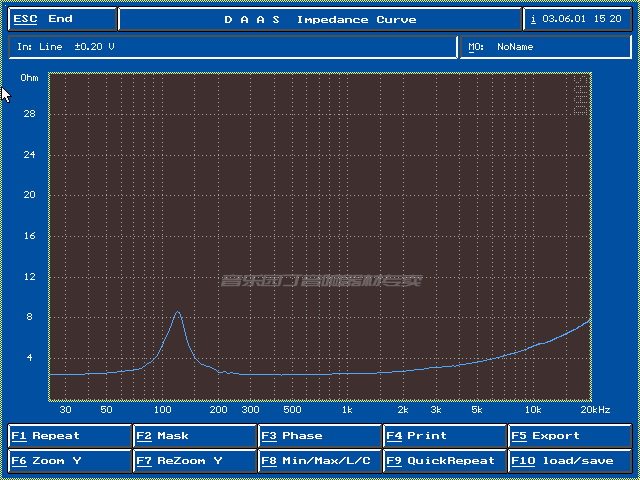Click the In: Line ±0.20 V field
The width and height of the screenshot is (640, 480).
tap(232, 47)
